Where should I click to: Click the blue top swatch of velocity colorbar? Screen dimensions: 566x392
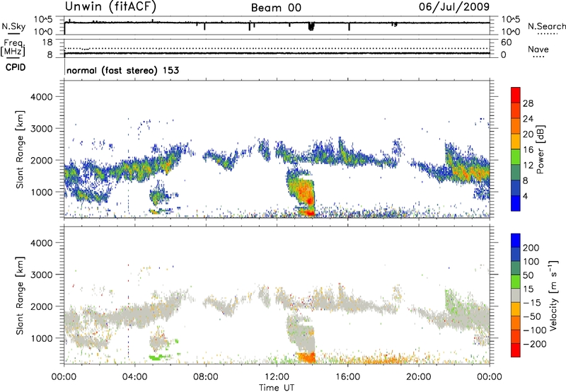click(x=516, y=241)
